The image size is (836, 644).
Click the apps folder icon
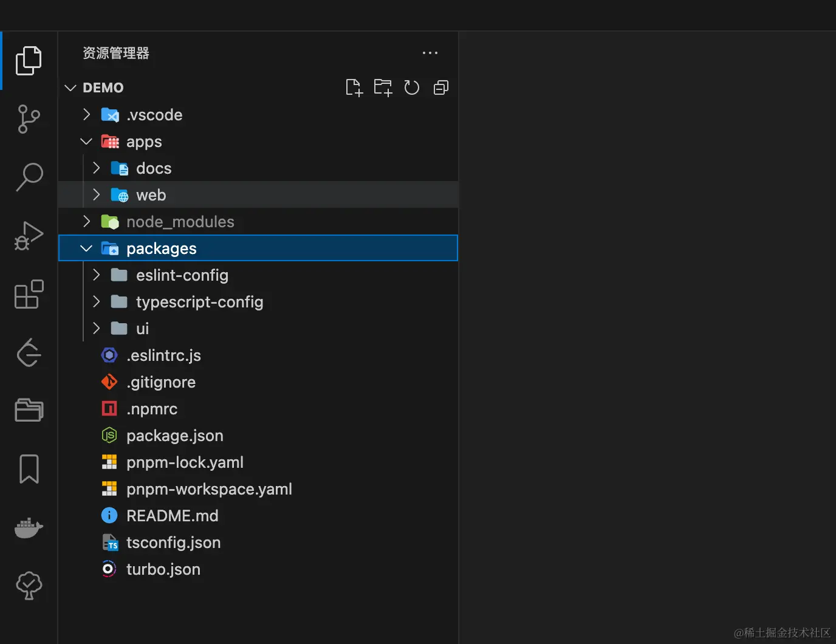click(110, 141)
